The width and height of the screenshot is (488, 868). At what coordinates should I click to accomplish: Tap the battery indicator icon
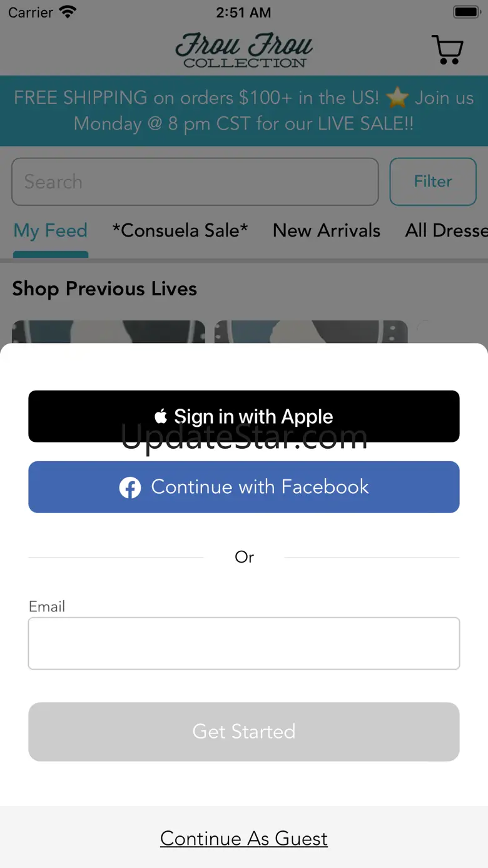click(466, 12)
